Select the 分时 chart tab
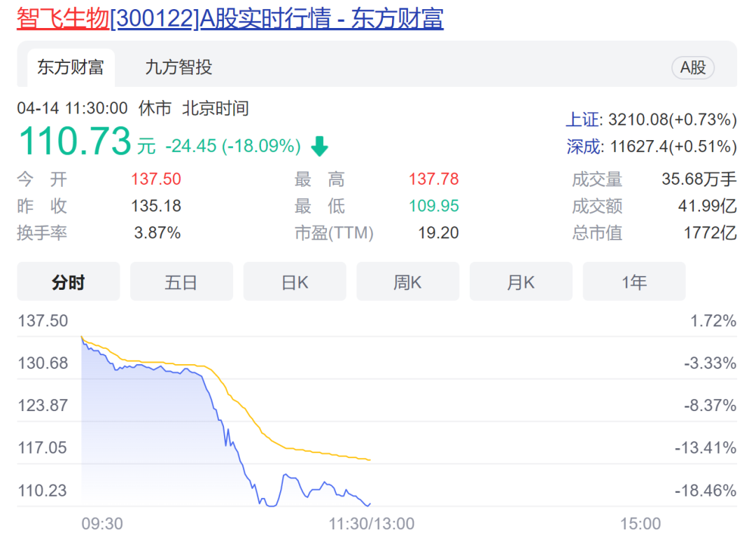The height and width of the screenshot is (542, 756). (x=69, y=282)
